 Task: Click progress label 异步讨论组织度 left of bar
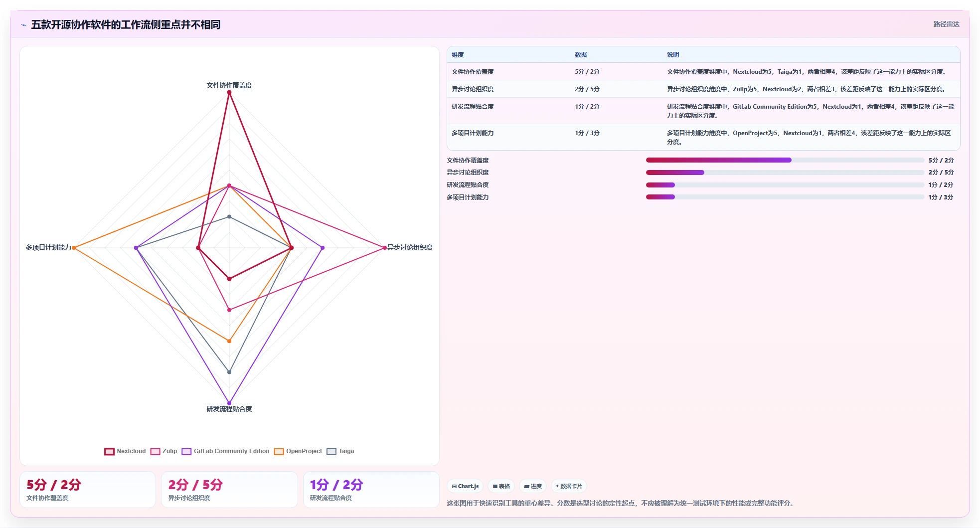pyautogui.click(x=468, y=173)
